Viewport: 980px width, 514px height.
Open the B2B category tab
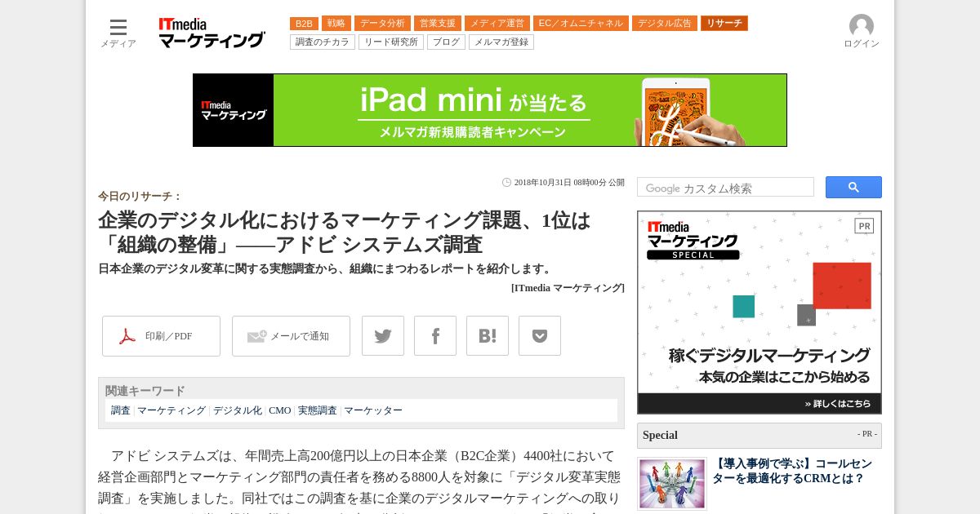(304, 24)
